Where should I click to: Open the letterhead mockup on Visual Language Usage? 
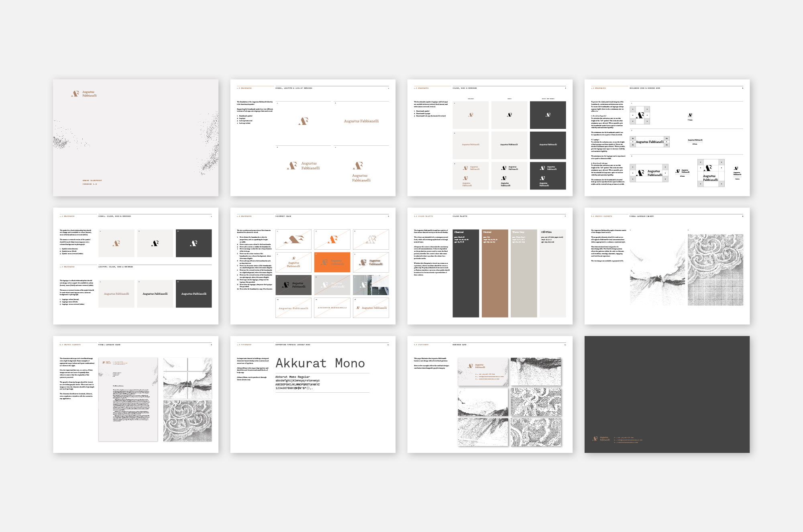[128, 400]
